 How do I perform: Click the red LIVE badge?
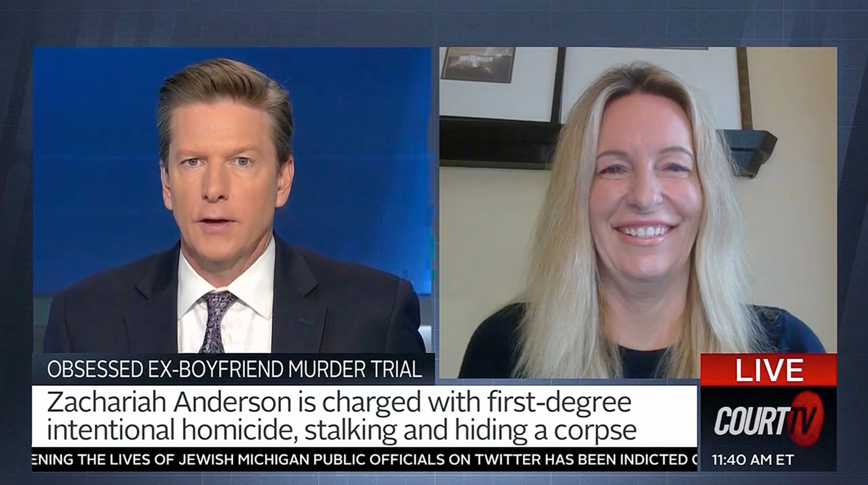[x=769, y=370]
